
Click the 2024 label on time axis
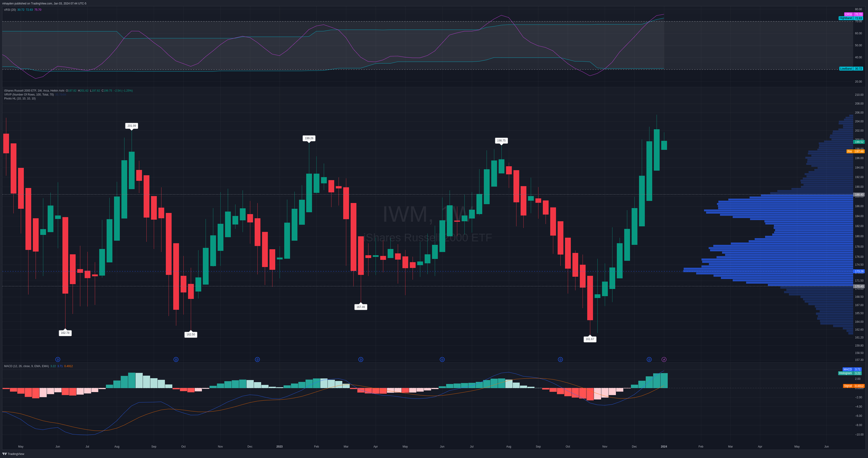coord(664,446)
